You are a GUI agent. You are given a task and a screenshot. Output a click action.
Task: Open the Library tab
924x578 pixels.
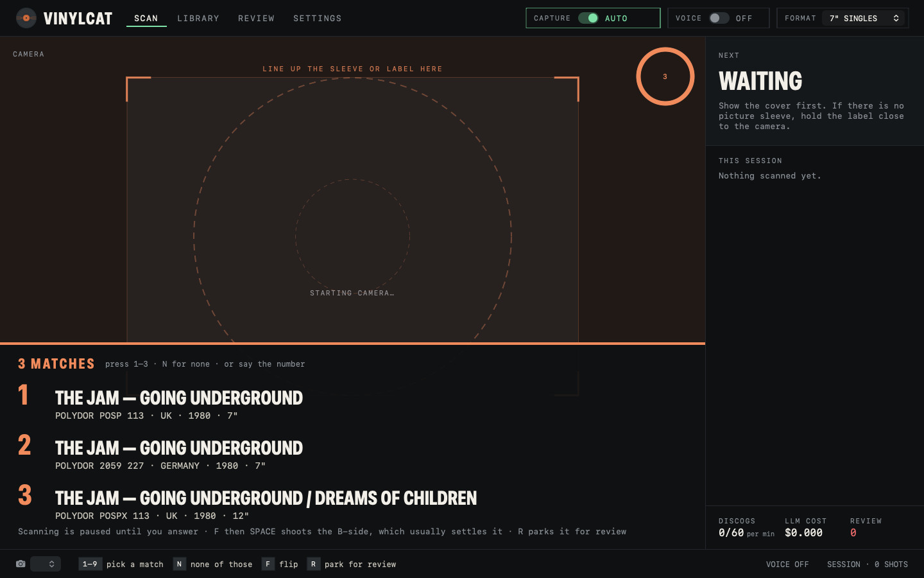[x=198, y=18]
